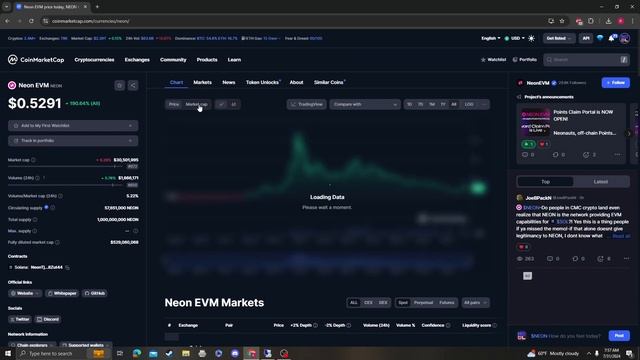Expand Track in portfolio
Viewport: 640px width, 360px height.
coord(73,141)
